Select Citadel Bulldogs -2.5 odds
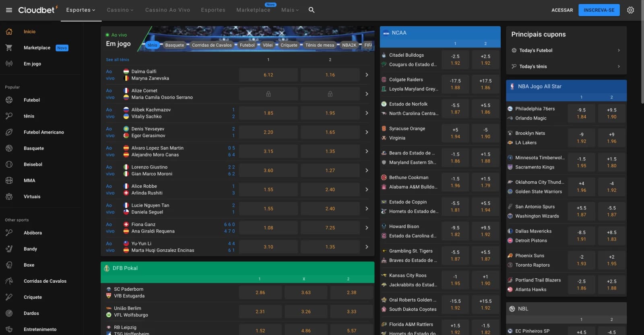 (455, 60)
